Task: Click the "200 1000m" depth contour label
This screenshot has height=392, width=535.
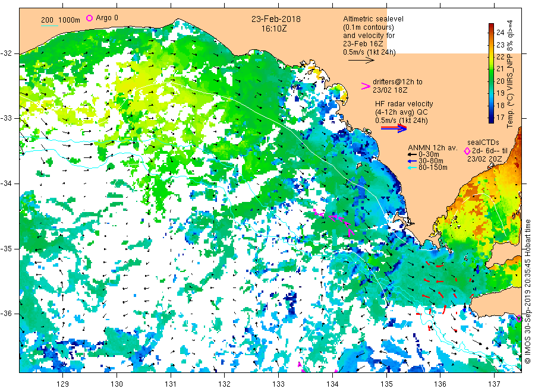Action: [61, 20]
